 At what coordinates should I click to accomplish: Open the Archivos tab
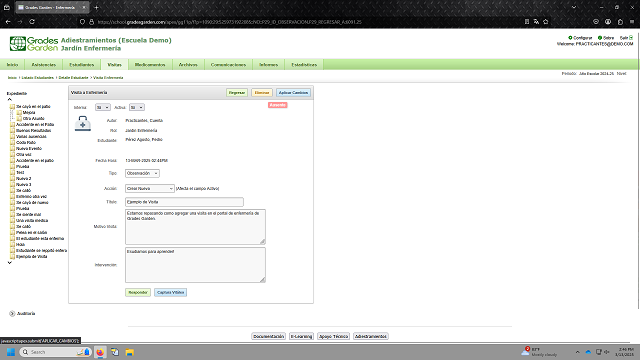[188, 64]
